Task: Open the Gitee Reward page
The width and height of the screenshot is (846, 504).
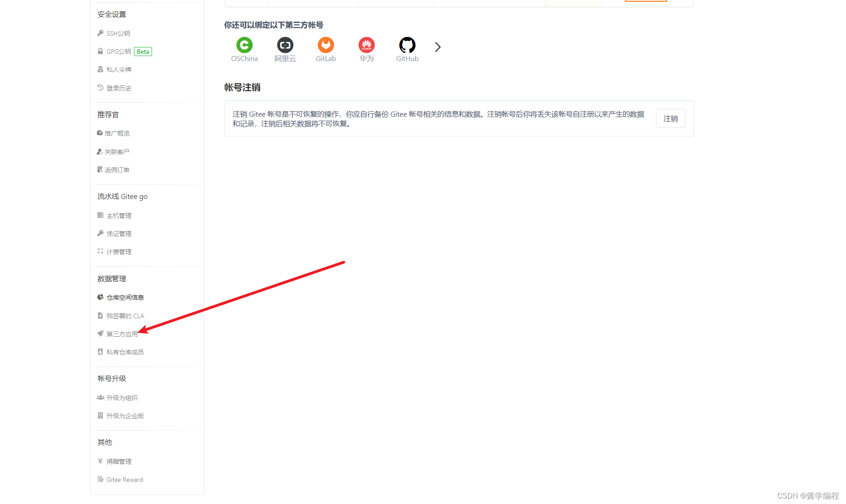Action: point(124,479)
